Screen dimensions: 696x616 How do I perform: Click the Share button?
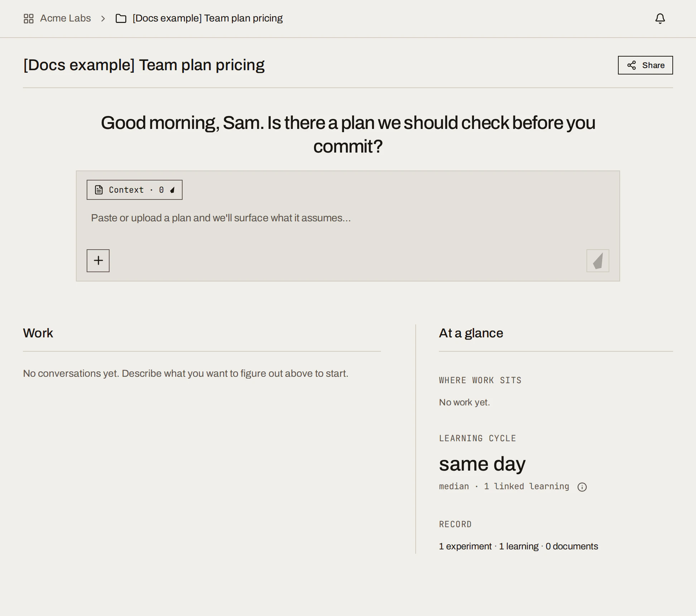coord(645,65)
